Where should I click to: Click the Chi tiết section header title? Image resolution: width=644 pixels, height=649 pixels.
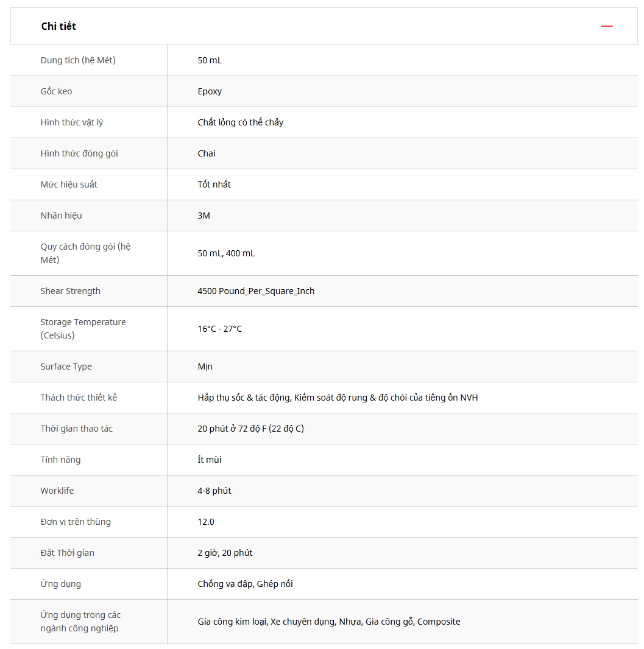click(x=58, y=26)
